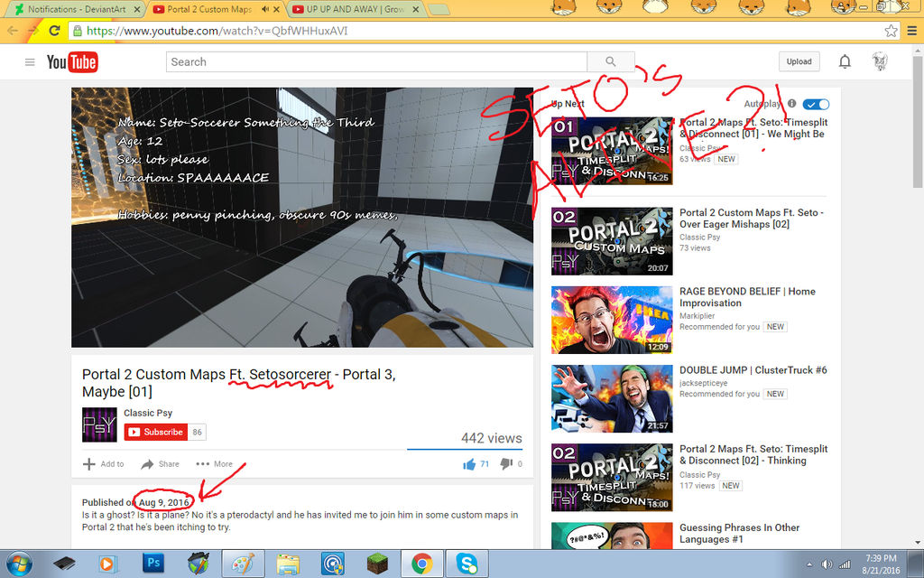This screenshot has width=924, height=578.
Task: Switch to UP UP AND AWAY tab
Action: (356, 9)
